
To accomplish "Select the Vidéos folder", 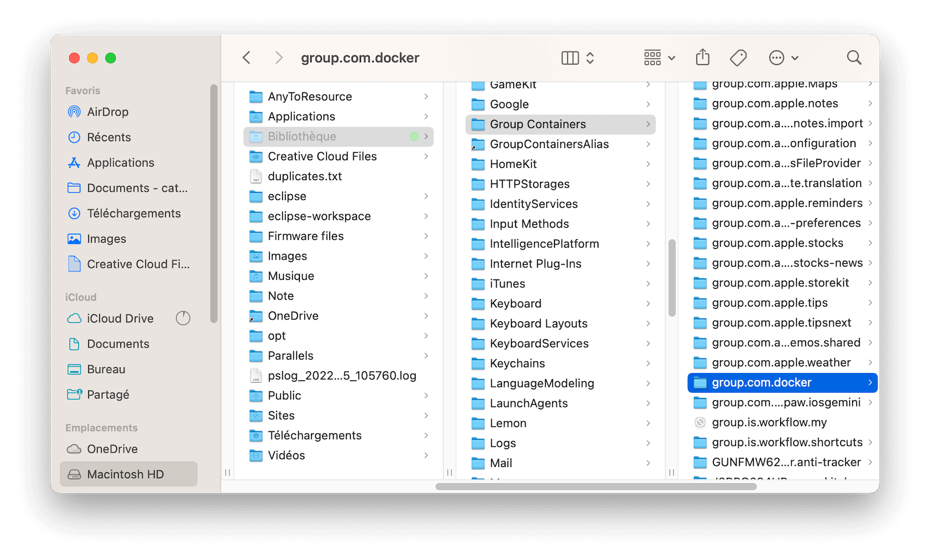I will click(x=338, y=455).
